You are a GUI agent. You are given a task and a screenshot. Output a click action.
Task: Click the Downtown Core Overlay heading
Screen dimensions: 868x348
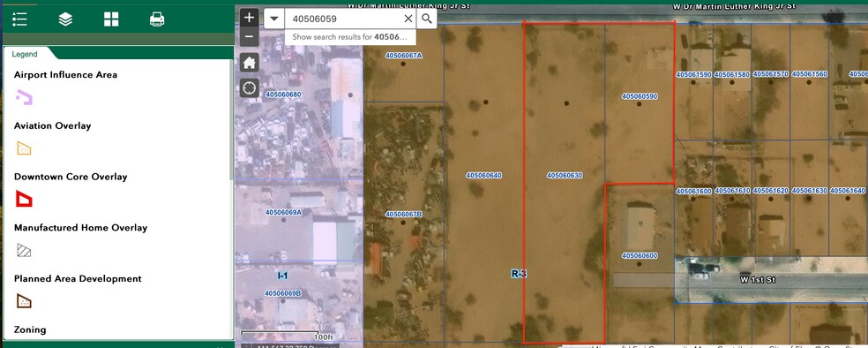pyautogui.click(x=71, y=177)
